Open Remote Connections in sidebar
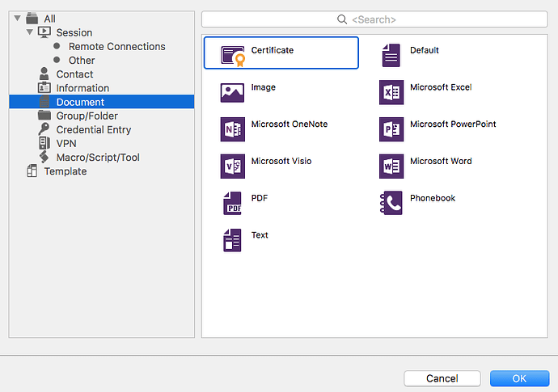 [x=116, y=47]
